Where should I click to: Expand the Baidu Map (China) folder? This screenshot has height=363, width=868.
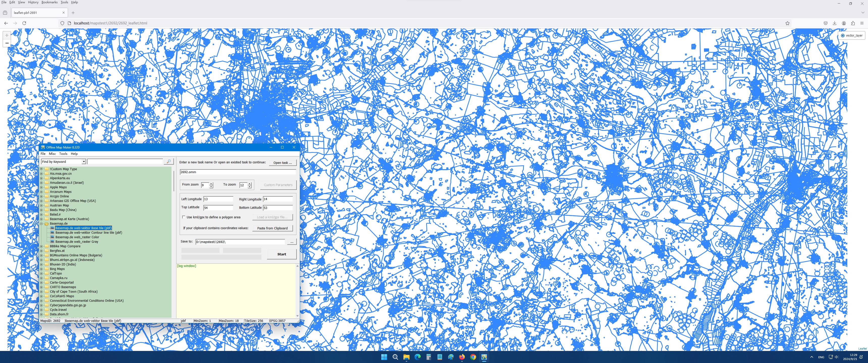41,210
